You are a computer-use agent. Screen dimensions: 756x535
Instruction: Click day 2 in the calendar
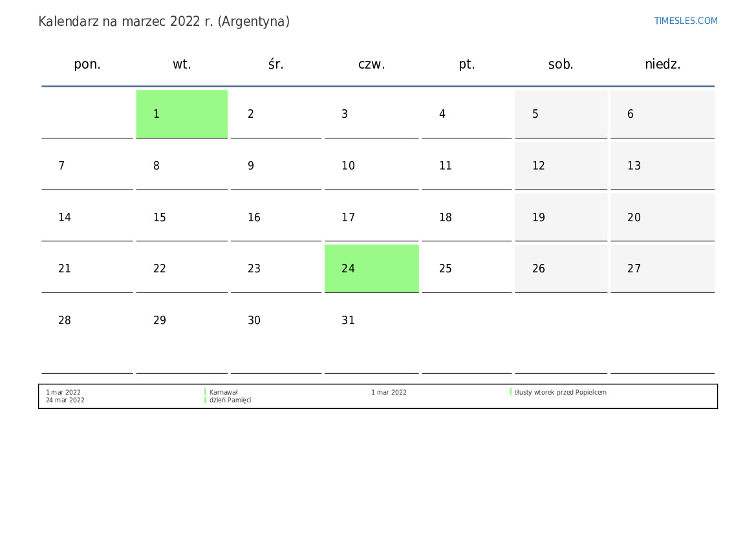click(x=275, y=114)
